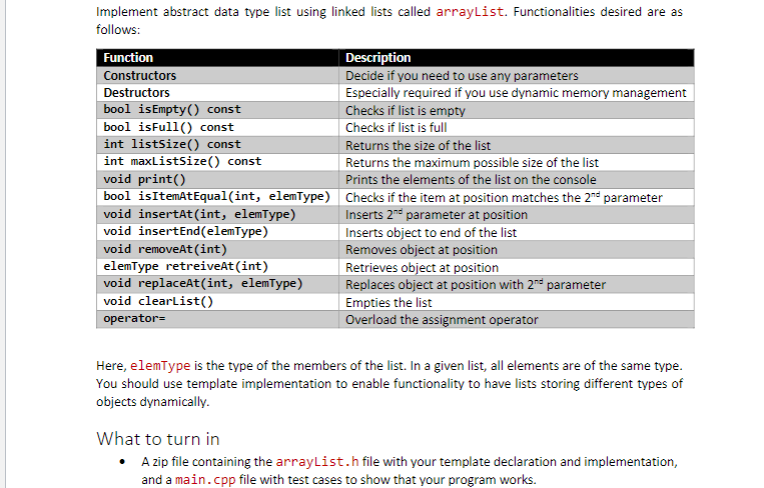This screenshot has width=764, height=488.
Task: Click the 'What to turn in' heading
Action: (x=158, y=439)
